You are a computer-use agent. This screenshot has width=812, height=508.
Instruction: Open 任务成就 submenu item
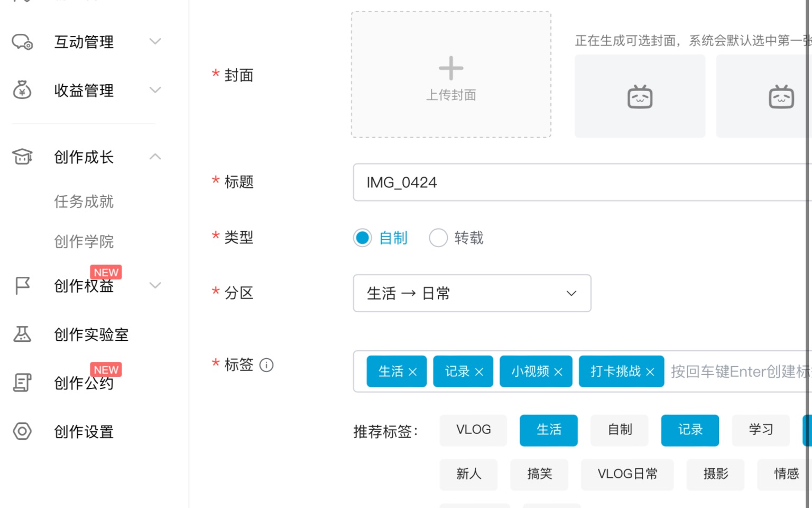(x=84, y=202)
